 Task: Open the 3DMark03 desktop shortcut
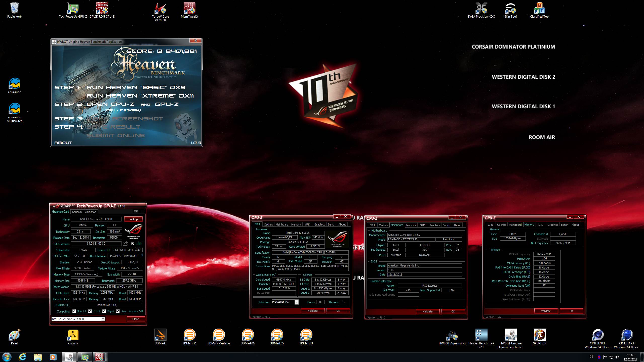pos(306,337)
